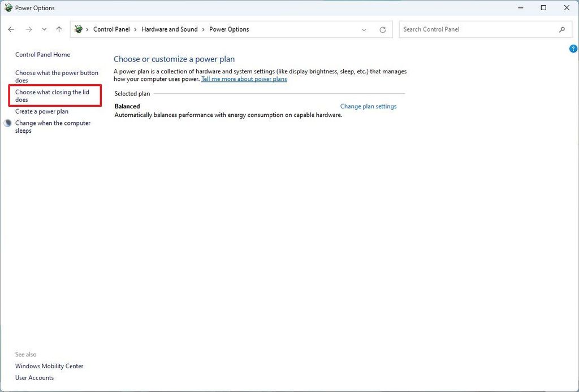Select Choose what closing the lid does
The width and height of the screenshot is (579, 392).
(53, 95)
